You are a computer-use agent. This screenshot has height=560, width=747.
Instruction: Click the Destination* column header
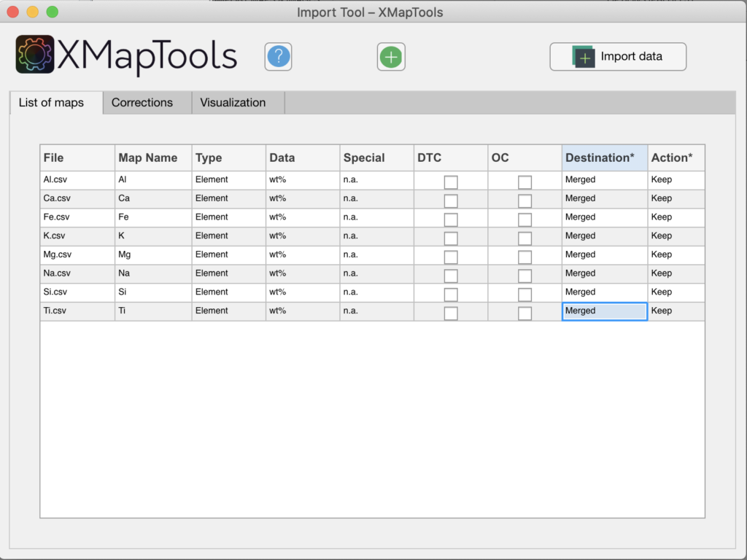605,157
